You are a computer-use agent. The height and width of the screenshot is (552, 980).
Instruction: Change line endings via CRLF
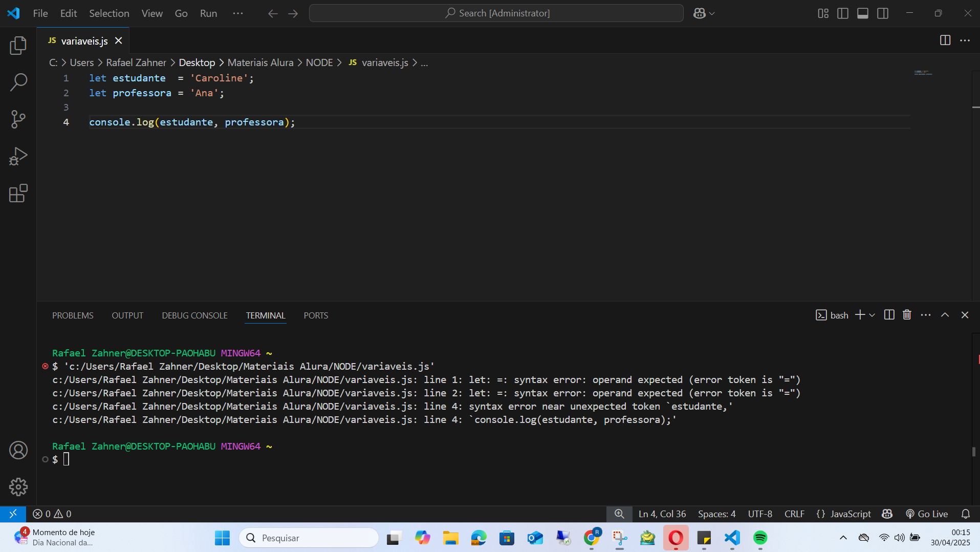pos(794,514)
